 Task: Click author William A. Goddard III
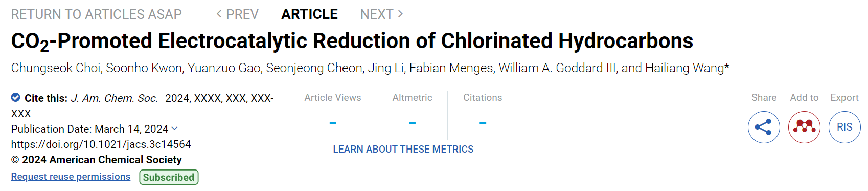click(x=557, y=68)
